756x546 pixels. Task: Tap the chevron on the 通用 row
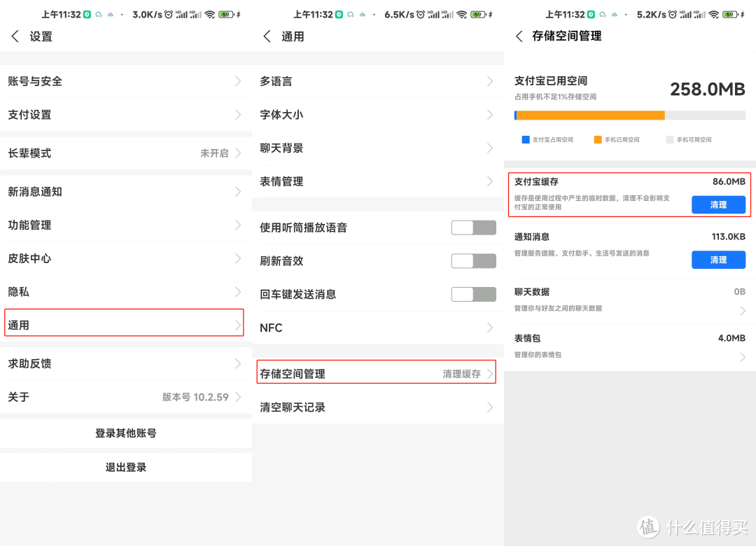click(x=238, y=325)
